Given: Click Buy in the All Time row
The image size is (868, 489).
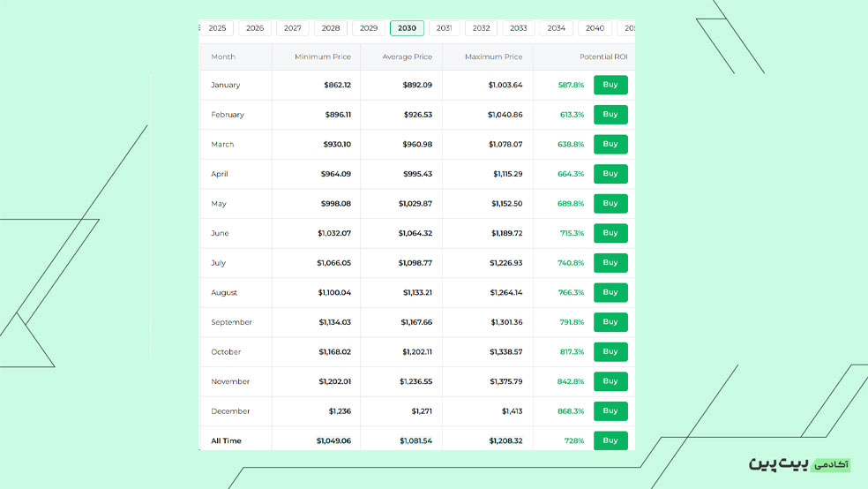Looking at the screenshot, I should click(x=610, y=440).
